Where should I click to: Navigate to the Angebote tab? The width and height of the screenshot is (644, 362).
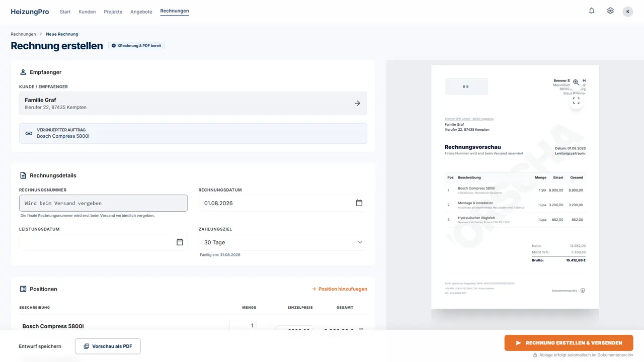(141, 12)
